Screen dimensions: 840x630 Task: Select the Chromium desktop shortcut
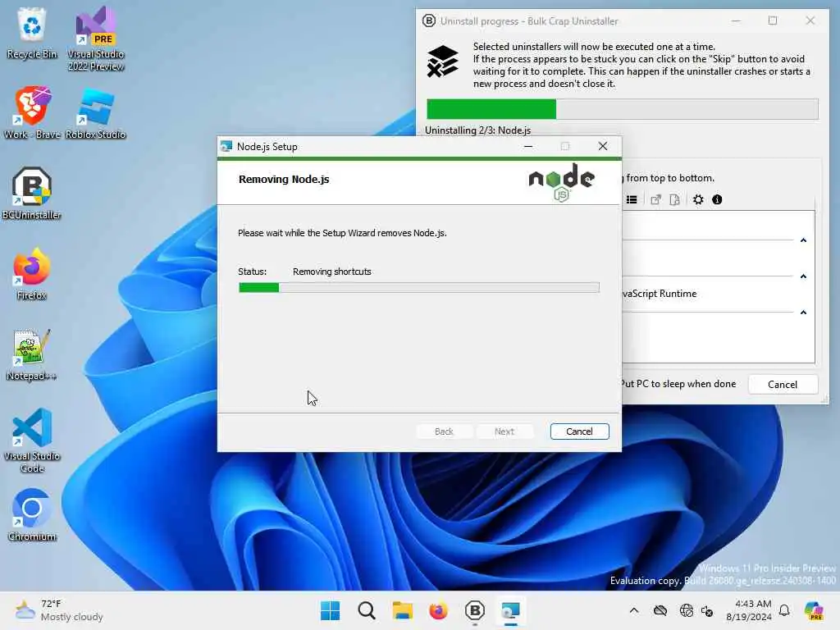click(x=32, y=515)
